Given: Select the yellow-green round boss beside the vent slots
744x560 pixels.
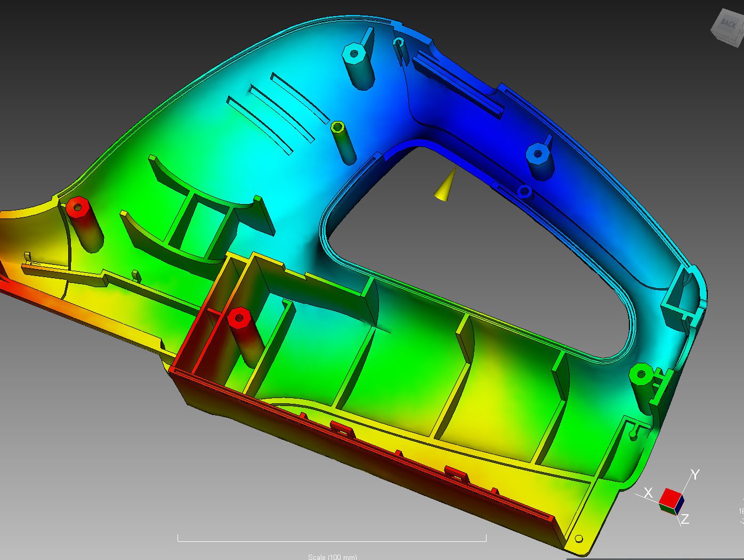Looking at the screenshot, I should coord(338,127).
